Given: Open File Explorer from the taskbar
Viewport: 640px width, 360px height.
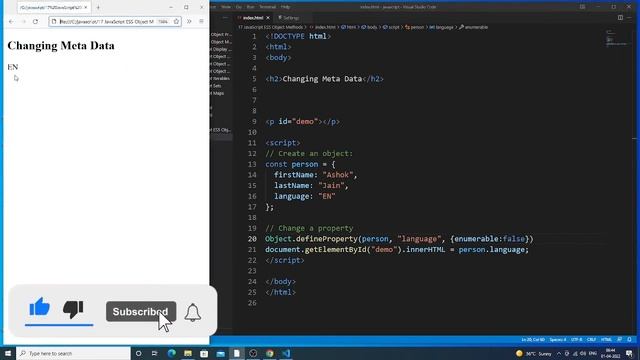Looking at the screenshot, I should tap(188, 353).
